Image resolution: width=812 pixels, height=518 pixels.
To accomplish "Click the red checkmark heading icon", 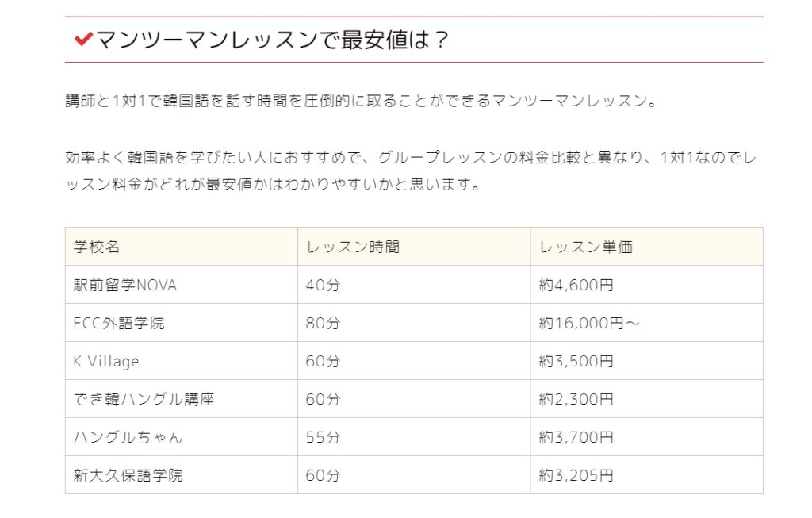I will point(82,40).
